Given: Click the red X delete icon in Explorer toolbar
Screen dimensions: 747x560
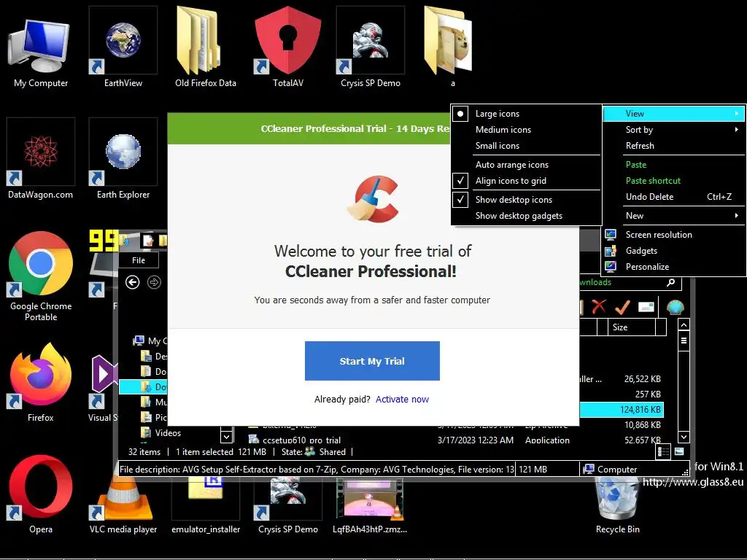Looking at the screenshot, I should pos(599,307).
